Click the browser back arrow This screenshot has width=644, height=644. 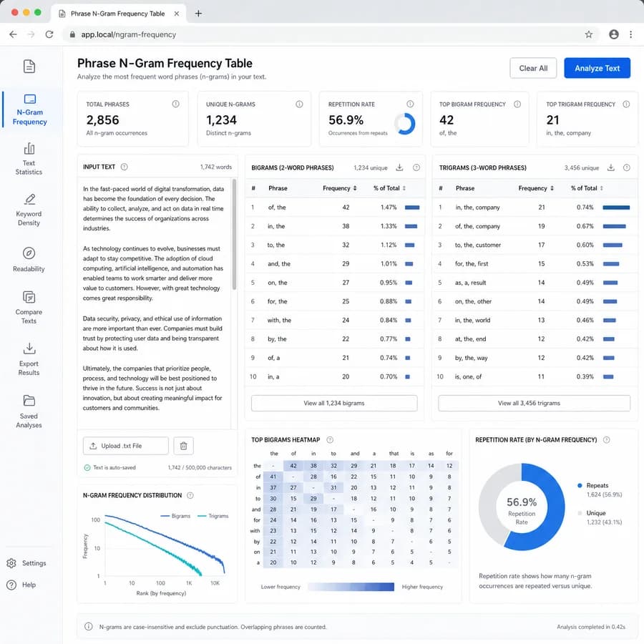click(x=13, y=34)
